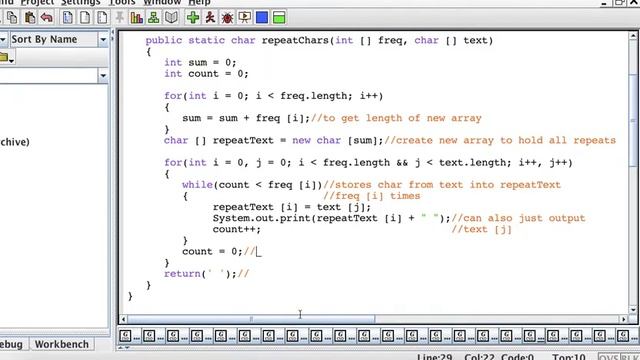Compile the file with the green plus icon
The width and height of the screenshot is (640, 360).
(x=193, y=18)
